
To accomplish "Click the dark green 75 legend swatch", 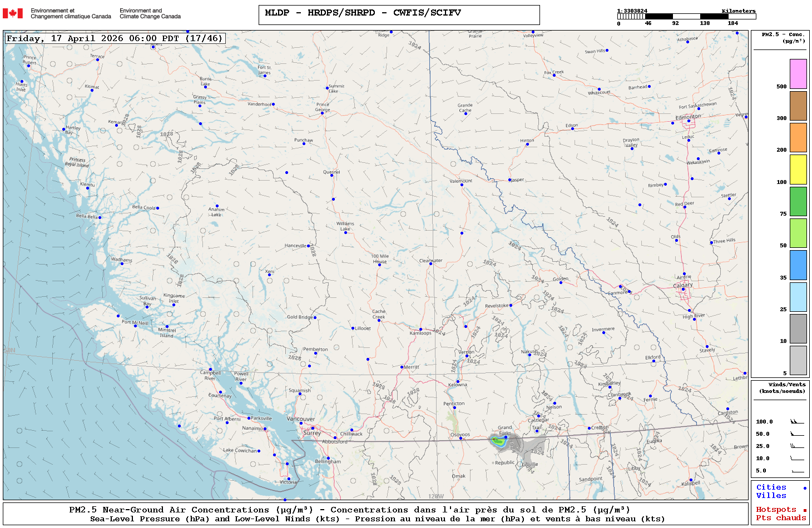I will 798,201.
